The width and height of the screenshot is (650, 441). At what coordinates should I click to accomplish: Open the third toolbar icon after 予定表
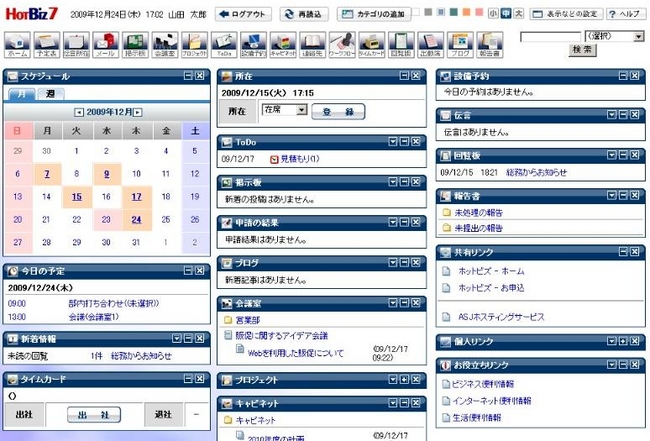click(x=136, y=45)
